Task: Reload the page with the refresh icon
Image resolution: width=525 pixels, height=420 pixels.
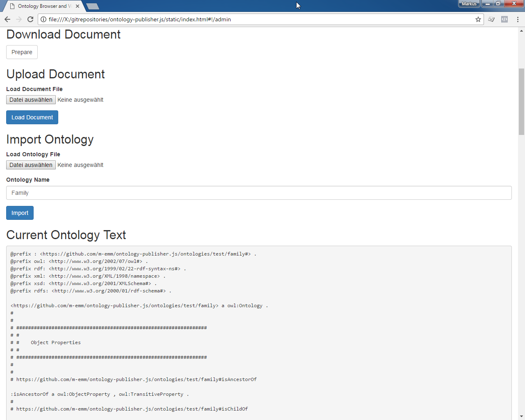Action: (30, 19)
